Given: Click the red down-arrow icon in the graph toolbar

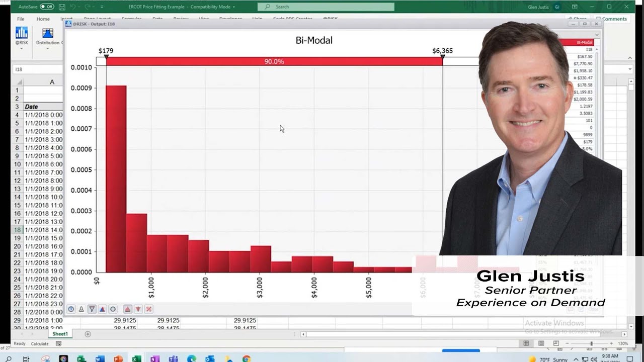Looking at the screenshot, I should click(x=138, y=309).
